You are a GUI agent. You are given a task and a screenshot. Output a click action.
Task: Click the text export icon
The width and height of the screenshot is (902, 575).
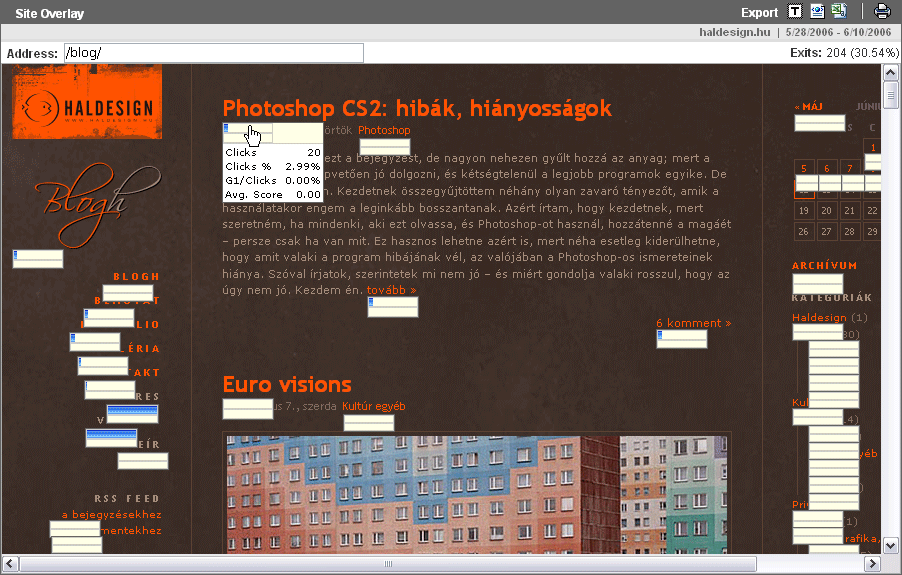[x=795, y=12]
